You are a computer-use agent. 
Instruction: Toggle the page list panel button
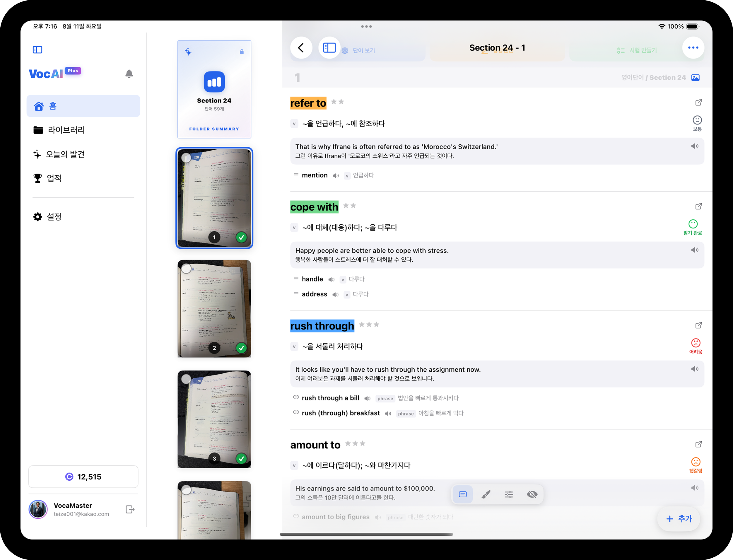tap(329, 48)
